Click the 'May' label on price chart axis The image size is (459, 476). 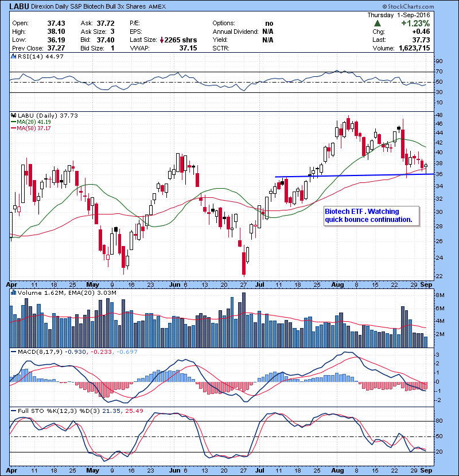92,285
